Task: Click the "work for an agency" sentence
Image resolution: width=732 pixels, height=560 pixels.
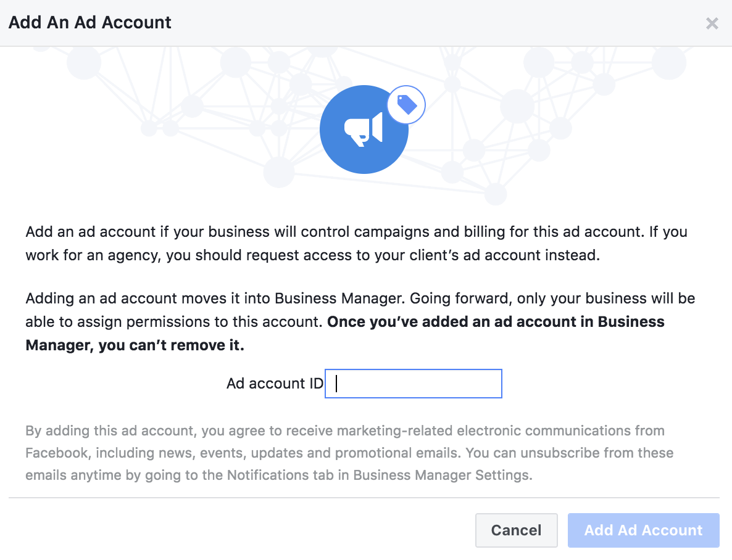Action: point(313,255)
